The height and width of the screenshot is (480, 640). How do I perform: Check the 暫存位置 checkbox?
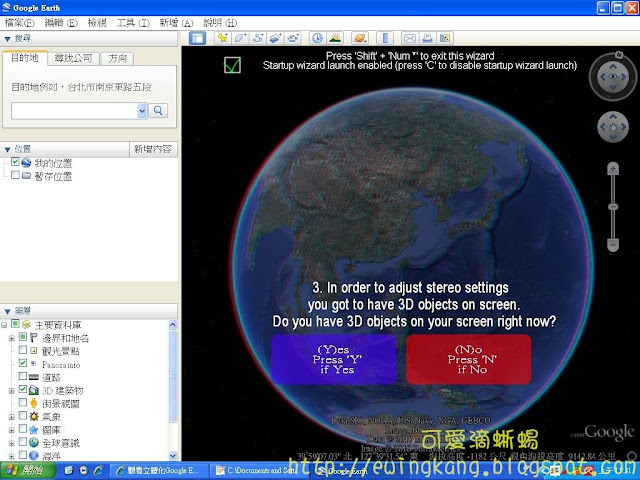click(x=16, y=175)
